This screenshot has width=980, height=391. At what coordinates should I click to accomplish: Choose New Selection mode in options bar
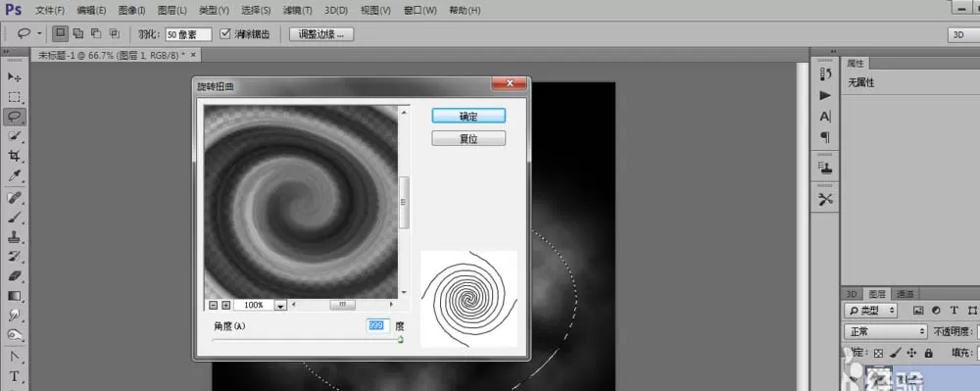coord(60,33)
